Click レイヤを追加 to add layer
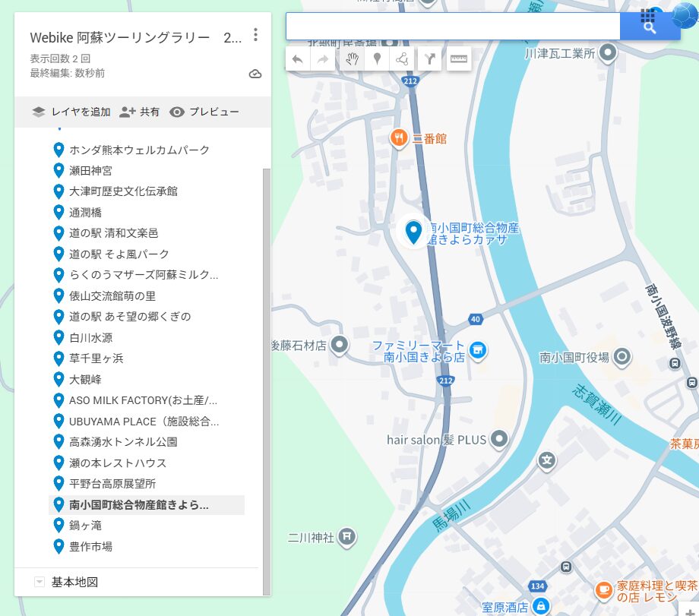 [x=72, y=112]
